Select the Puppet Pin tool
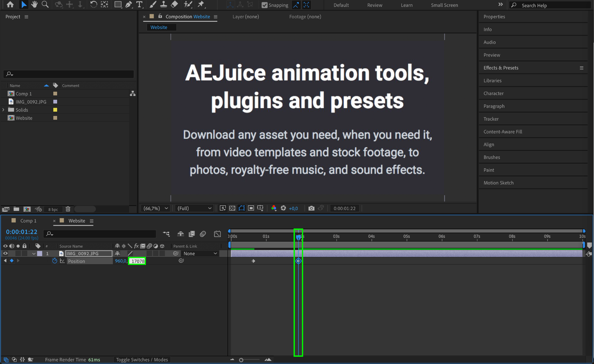The height and width of the screenshot is (364, 594). [x=201, y=4]
